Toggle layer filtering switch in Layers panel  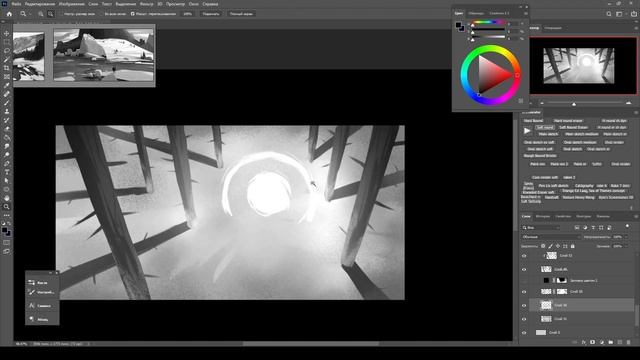coord(627,227)
